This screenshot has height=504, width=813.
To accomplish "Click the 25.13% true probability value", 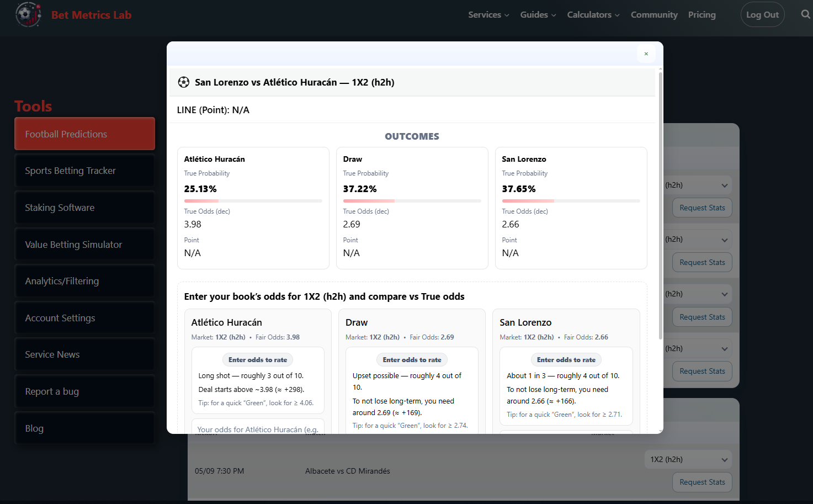I will click(x=200, y=189).
